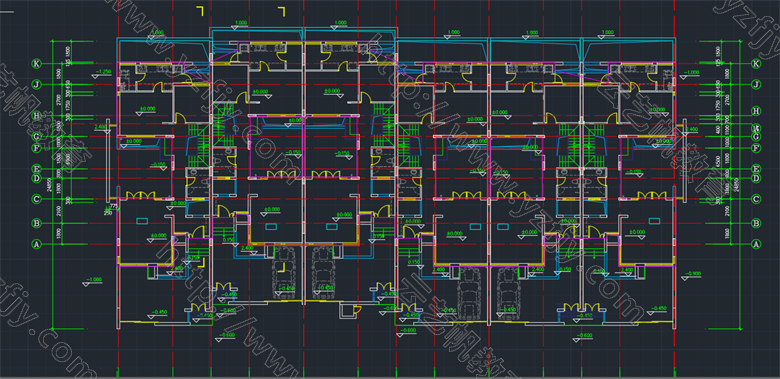Click the -1.000 label at lower left
The image size is (780, 379).
(94, 280)
